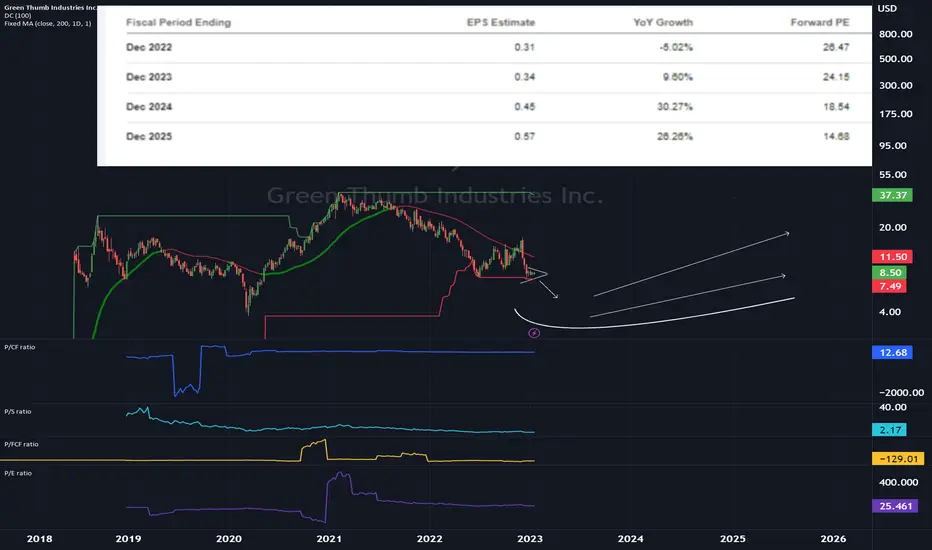The image size is (932, 550).
Task: Click 2018 on the time axis
Action: tap(39, 539)
